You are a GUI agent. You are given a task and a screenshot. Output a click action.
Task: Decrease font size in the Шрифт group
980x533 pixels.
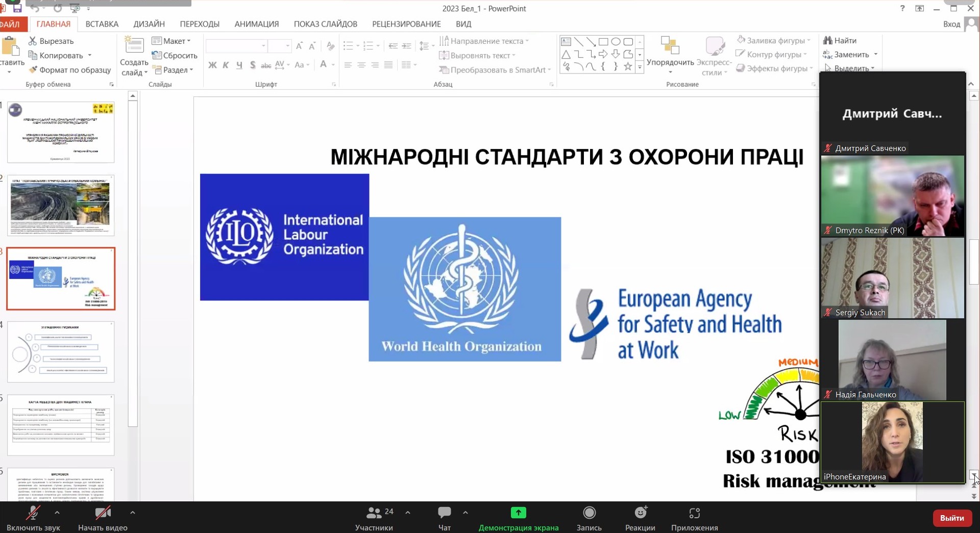click(312, 46)
